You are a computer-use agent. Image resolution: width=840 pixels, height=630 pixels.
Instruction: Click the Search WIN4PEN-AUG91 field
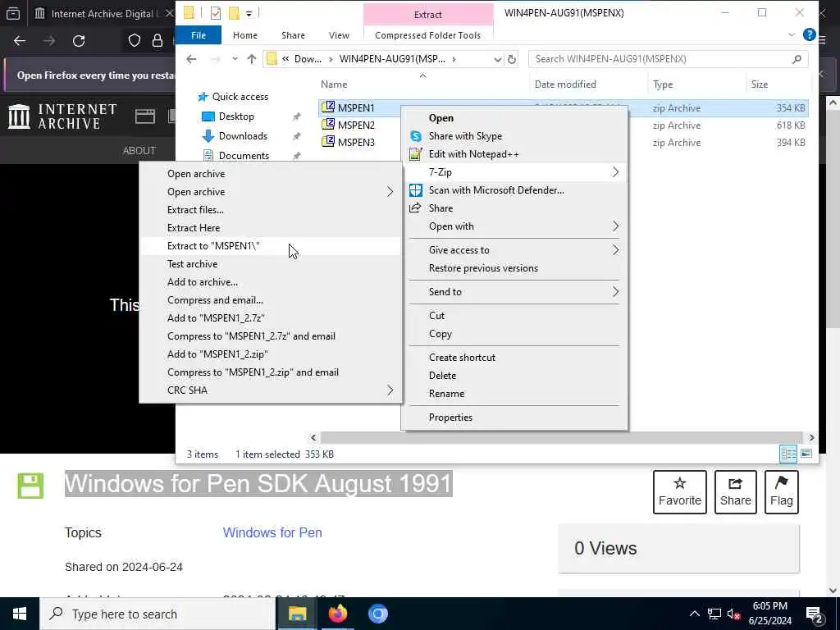(668, 59)
